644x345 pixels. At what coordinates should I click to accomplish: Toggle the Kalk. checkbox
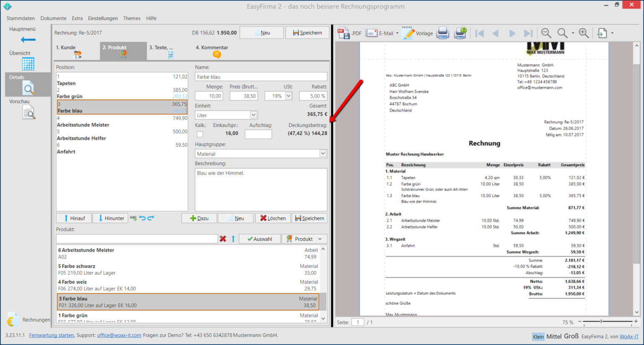(200, 134)
